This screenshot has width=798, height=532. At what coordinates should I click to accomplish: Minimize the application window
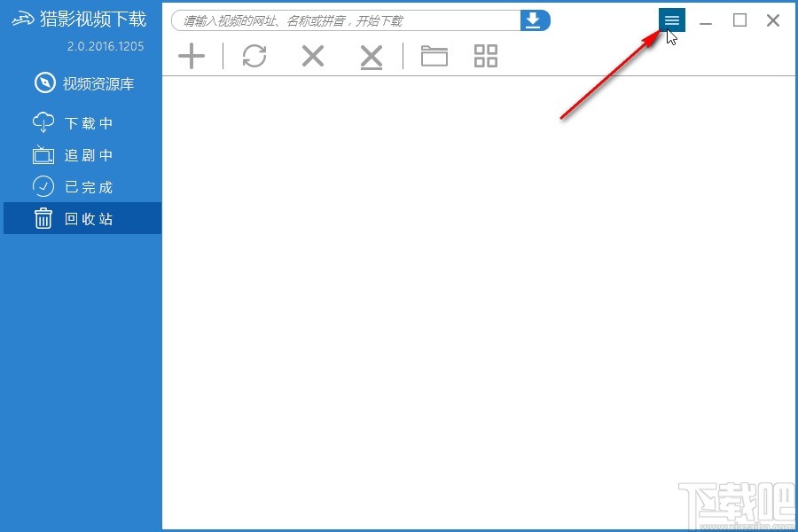click(706, 21)
